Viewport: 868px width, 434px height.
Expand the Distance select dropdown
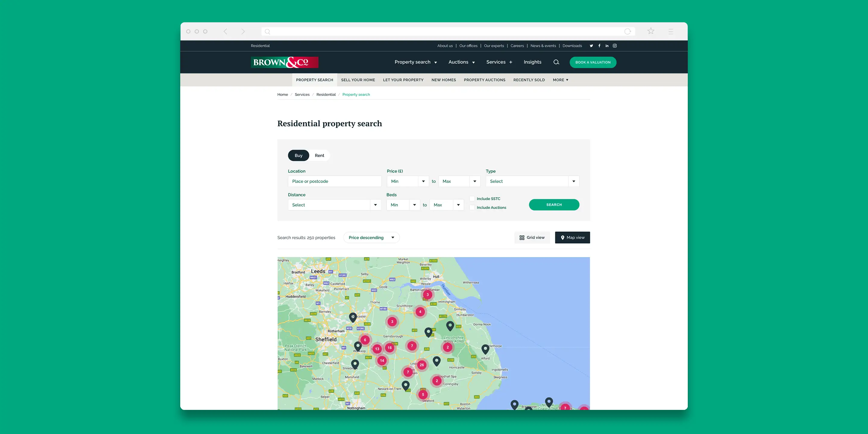pyautogui.click(x=334, y=205)
